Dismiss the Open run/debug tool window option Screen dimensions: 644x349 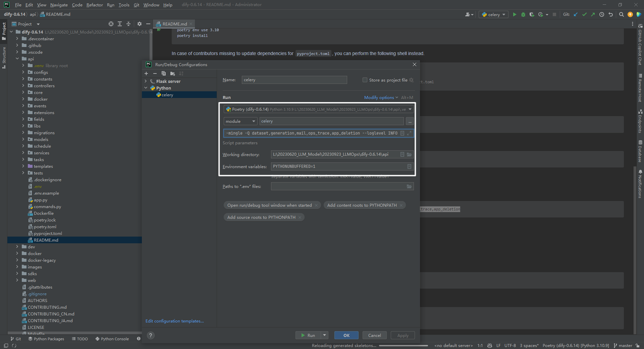(x=316, y=205)
